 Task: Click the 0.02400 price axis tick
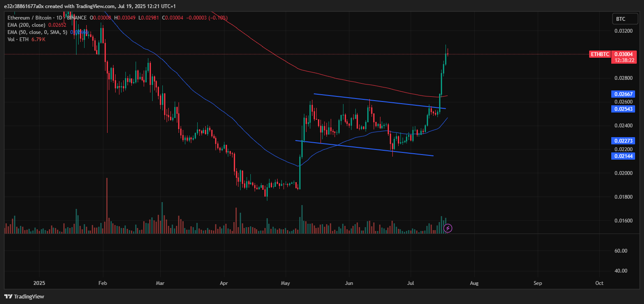[x=624, y=126]
